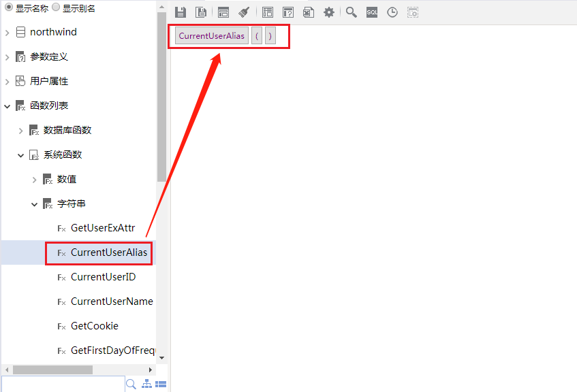Click the opening parenthesis token

[257, 35]
